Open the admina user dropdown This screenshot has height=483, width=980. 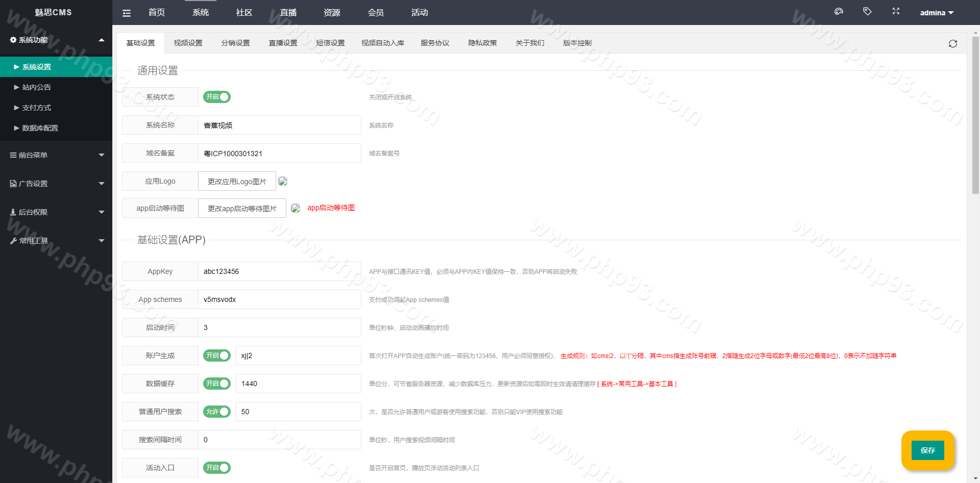[x=937, y=13]
